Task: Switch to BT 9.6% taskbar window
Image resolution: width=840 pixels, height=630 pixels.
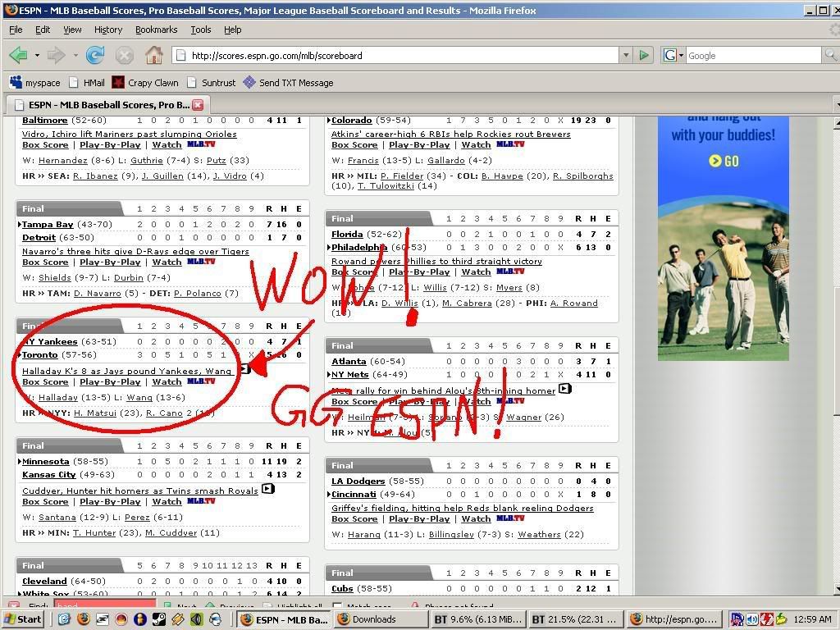Action: click(478, 619)
